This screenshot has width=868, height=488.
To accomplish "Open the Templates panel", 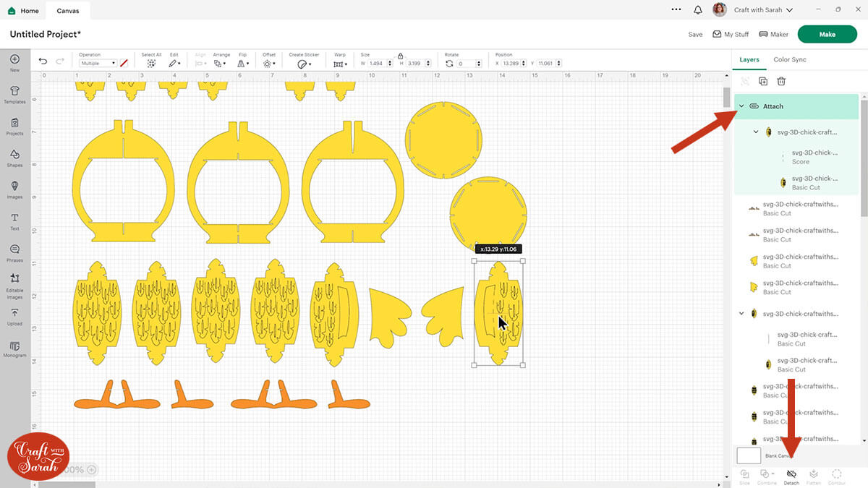I will 14,93.
